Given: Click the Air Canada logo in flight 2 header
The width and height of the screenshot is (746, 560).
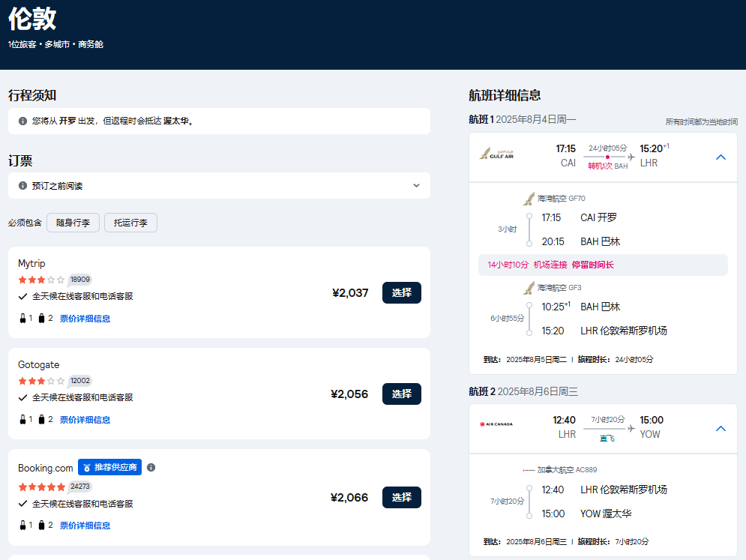Looking at the screenshot, I should [x=496, y=424].
